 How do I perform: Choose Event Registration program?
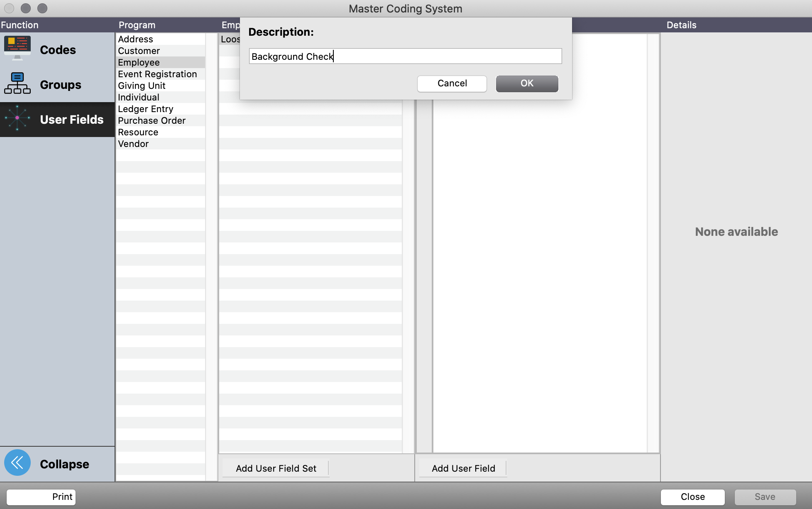157,74
